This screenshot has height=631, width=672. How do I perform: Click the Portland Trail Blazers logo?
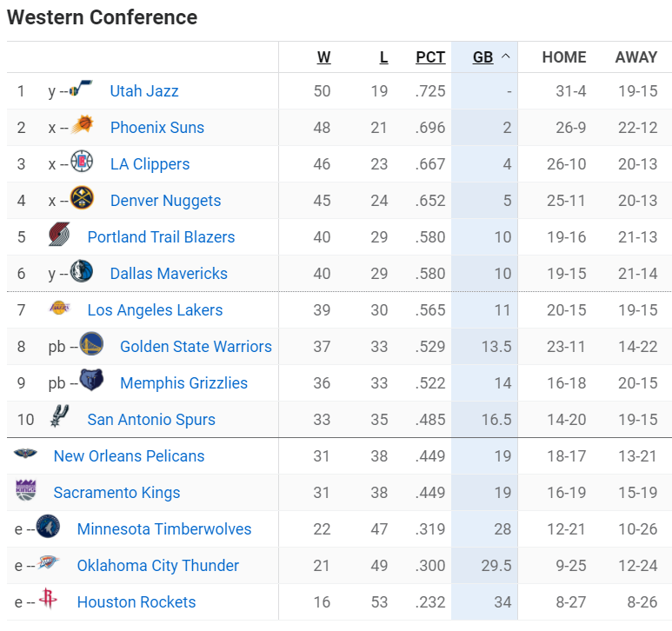pyautogui.click(x=59, y=235)
